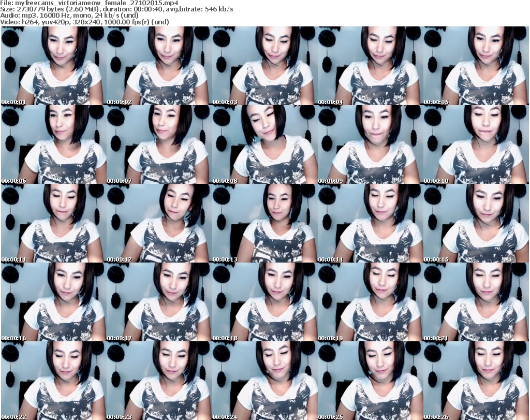Viewport: 530px width, 420px height.
Task: Click the frame stamped 00:00:15
Action: click(x=476, y=223)
